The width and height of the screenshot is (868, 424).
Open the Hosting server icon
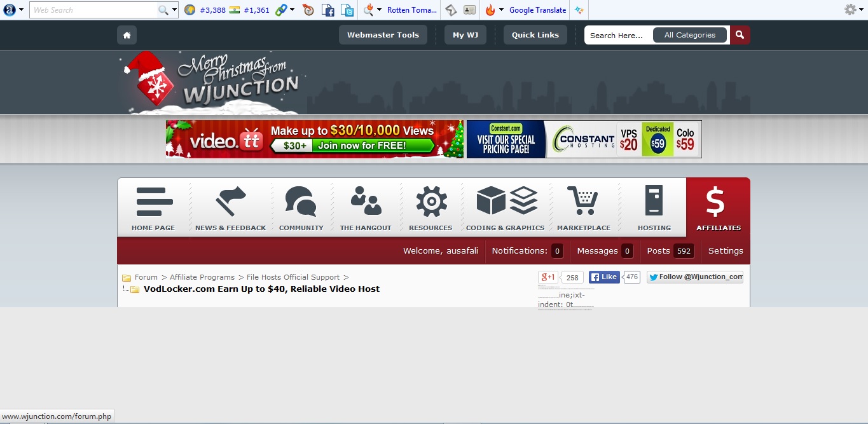pos(654,201)
